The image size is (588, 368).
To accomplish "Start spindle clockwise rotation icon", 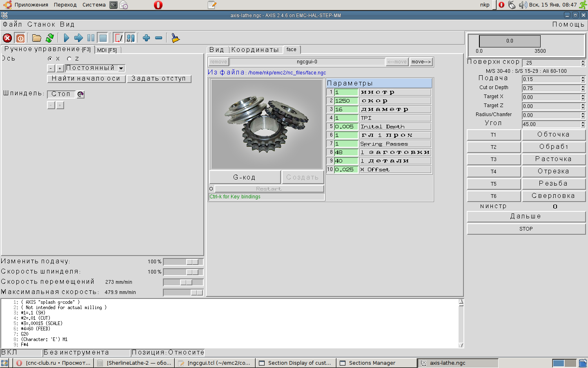I will (81, 94).
